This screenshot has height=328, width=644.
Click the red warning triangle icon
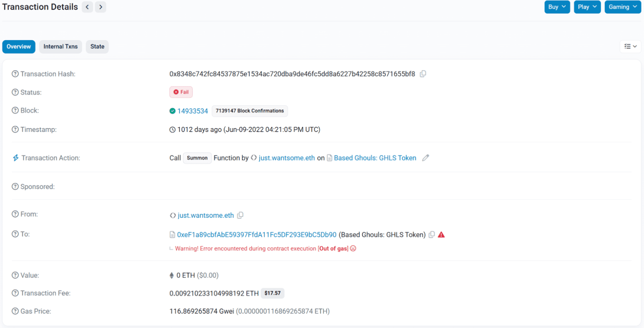pos(441,234)
